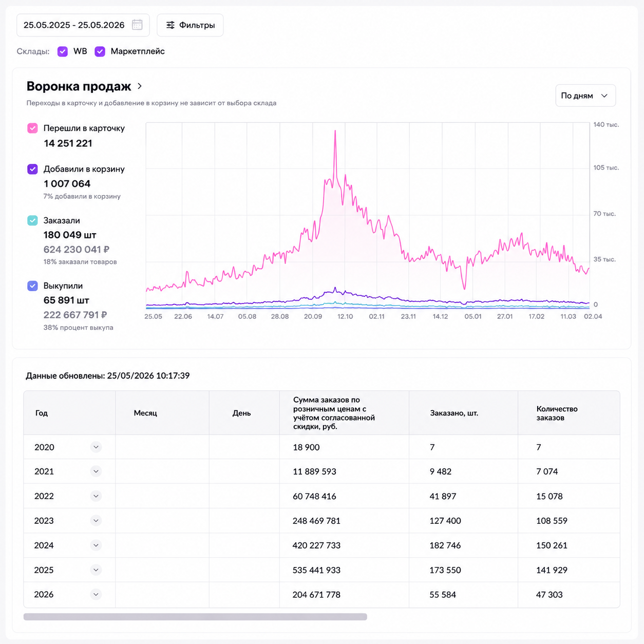Expand the 2025 year row chevron
Image resolution: width=644 pixels, height=644 pixels.
(x=96, y=570)
